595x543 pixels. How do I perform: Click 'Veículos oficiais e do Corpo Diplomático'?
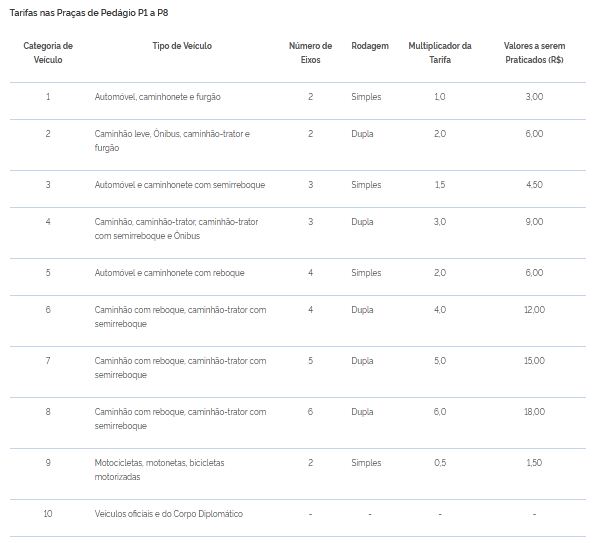point(168,514)
